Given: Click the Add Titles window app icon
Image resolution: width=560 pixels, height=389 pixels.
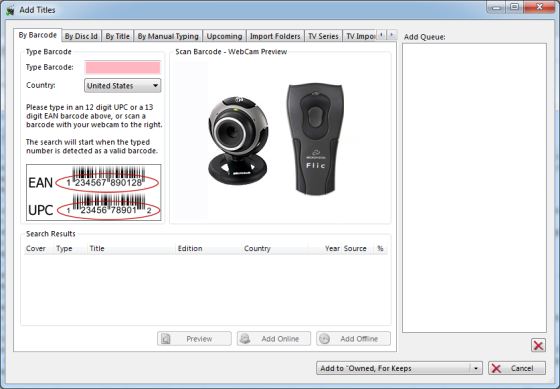Looking at the screenshot, I should pyautogui.click(x=10, y=10).
